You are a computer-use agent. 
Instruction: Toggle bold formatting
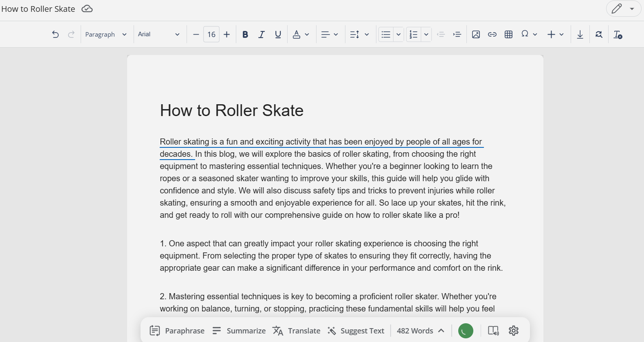pos(245,35)
